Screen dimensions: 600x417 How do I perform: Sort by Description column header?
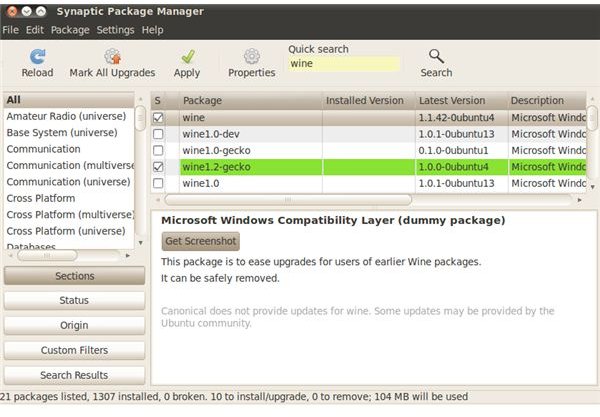click(x=547, y=101)
